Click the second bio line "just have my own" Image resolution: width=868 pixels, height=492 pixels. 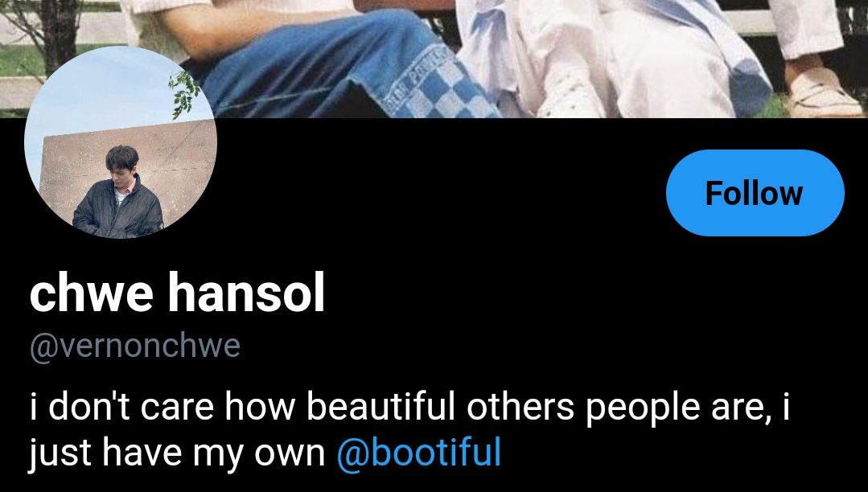tap(177, 453)
